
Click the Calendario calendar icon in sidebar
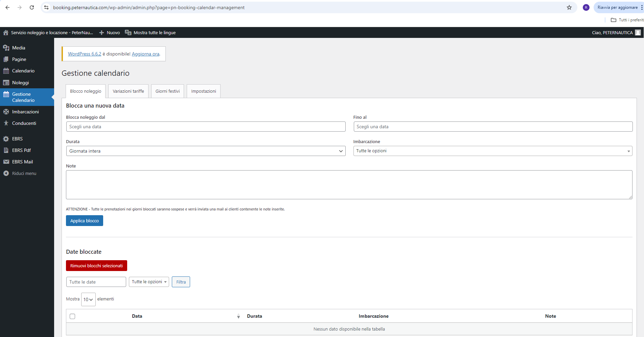6,71
